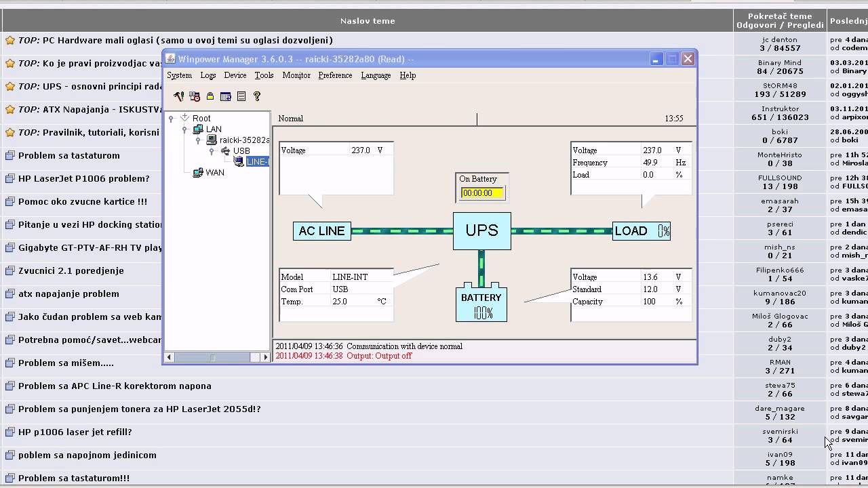Open the Tools menu
Viewport: 868px width, 488px height.
click(264, 75)
